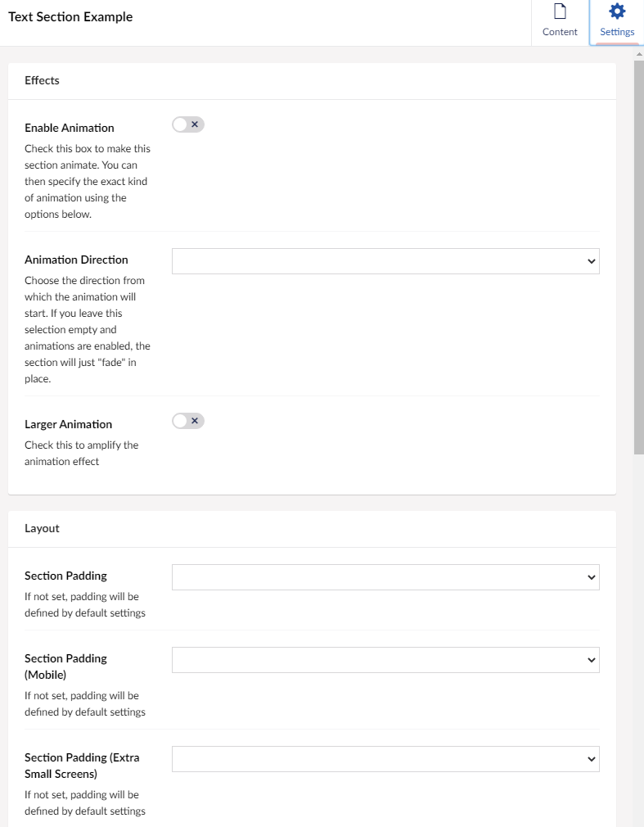
Task: Click the Content document icon
Action: click(560, 11)
